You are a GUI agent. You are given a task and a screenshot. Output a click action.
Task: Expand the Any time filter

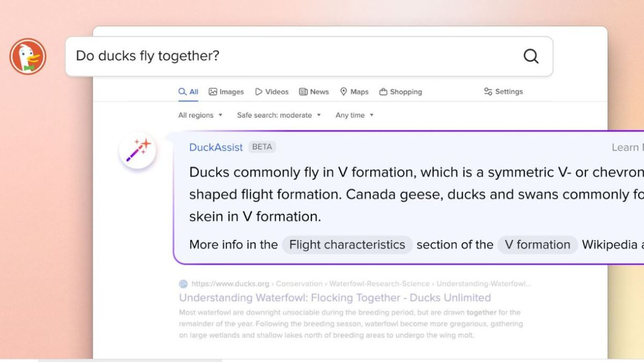pos(354,115)
